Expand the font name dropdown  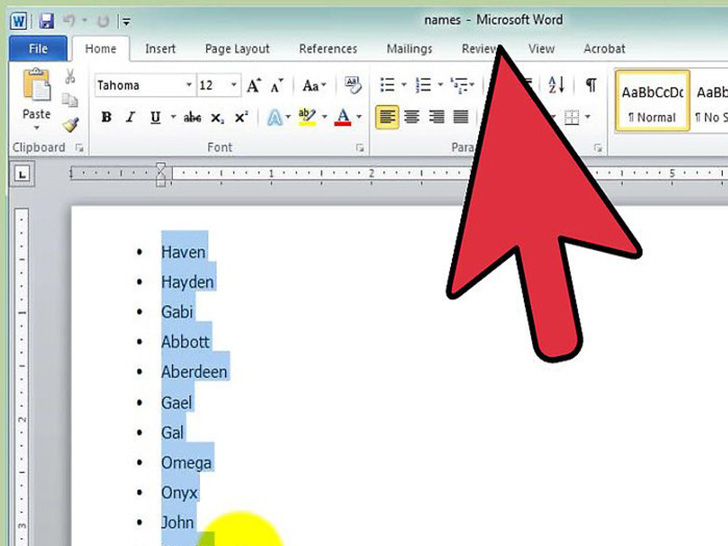point(189,85)
